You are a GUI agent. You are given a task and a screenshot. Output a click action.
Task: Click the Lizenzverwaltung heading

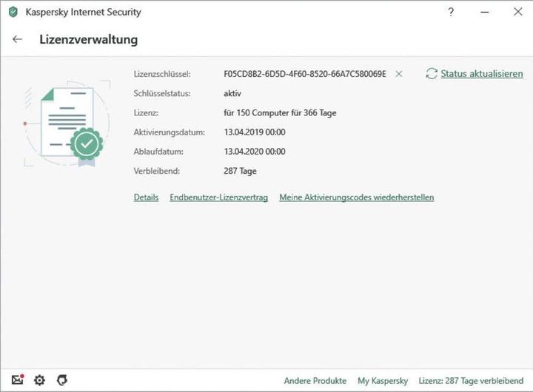(x=89, y=39)
